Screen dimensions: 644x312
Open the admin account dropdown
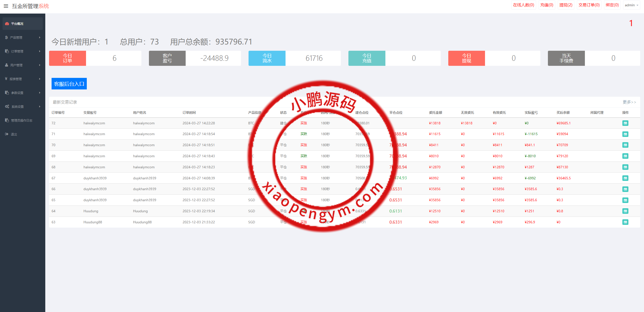[631, 5]
